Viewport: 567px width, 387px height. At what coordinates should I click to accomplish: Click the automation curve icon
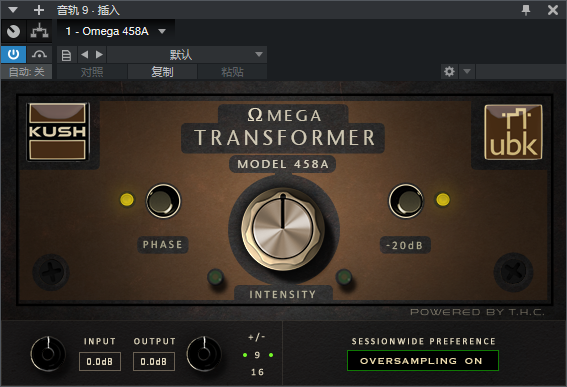click(39, 55)
